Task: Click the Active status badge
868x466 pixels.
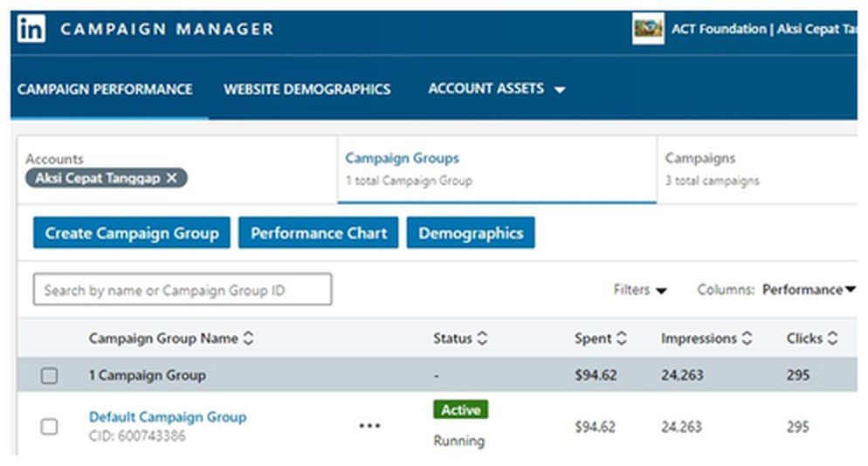Action: tap(460, 409)
